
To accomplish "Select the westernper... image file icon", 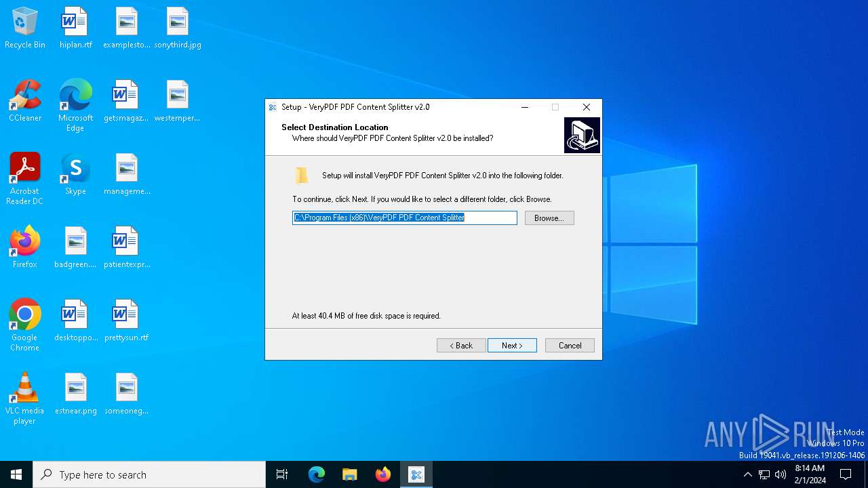I will (178, 102).
